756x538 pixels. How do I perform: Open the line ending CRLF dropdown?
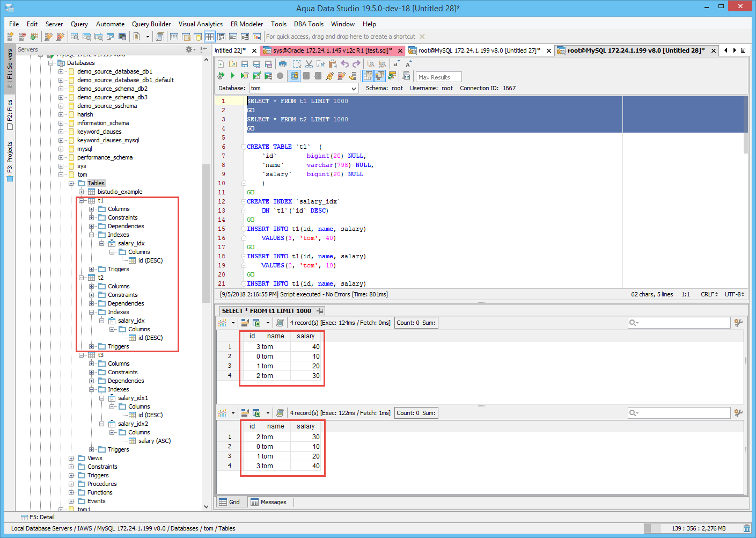point(709,294)
